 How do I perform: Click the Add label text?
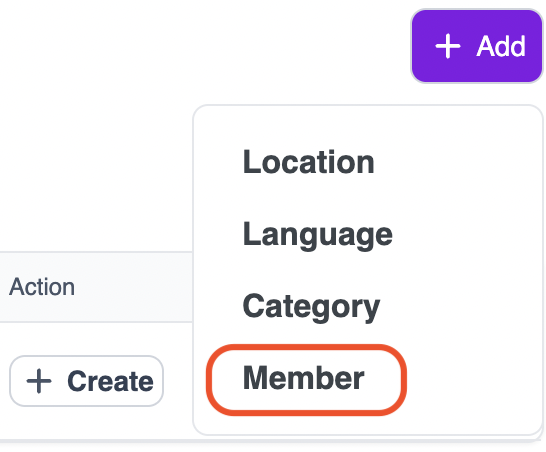pyautogui.click(x=501, y=46)
